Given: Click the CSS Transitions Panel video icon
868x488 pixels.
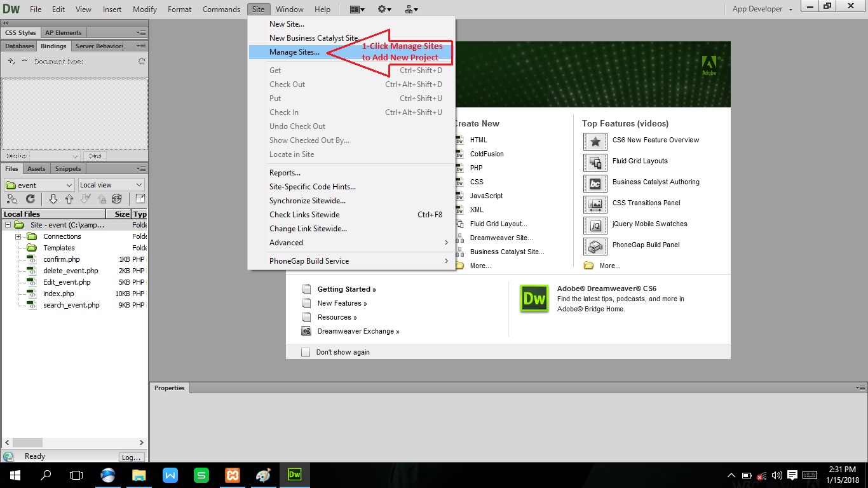Looking at the screenshot, I should pos(595,204).
